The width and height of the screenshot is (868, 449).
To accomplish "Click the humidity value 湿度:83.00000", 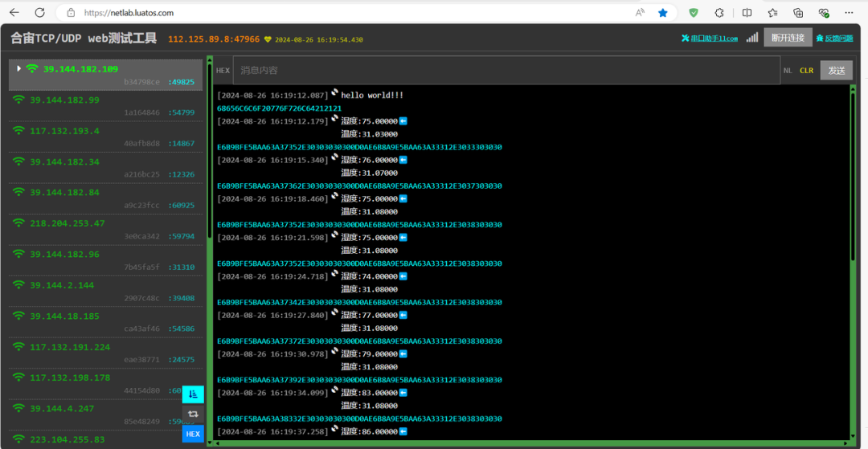I will click(x=369, y=393).
